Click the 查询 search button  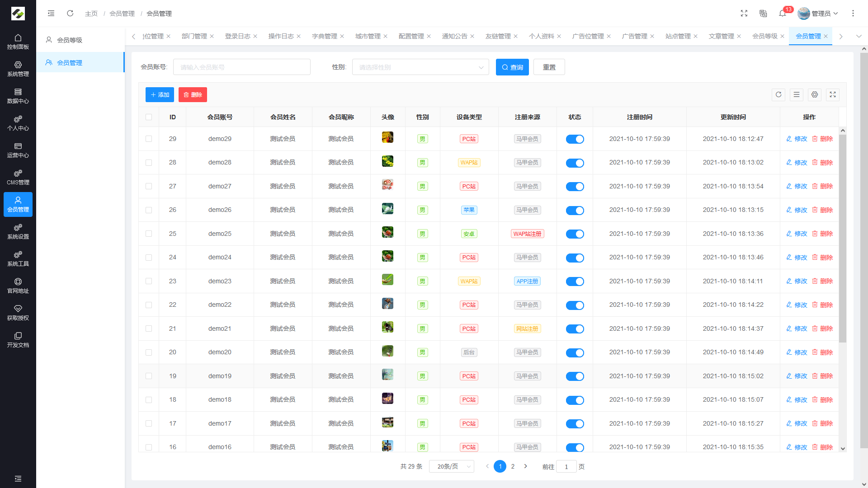(x=512, y=67)
